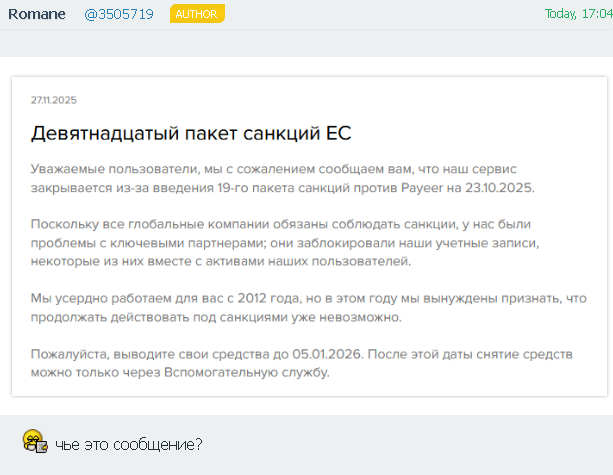
Task: Click the 27.11.2025 date label
Action: point(54,100)
